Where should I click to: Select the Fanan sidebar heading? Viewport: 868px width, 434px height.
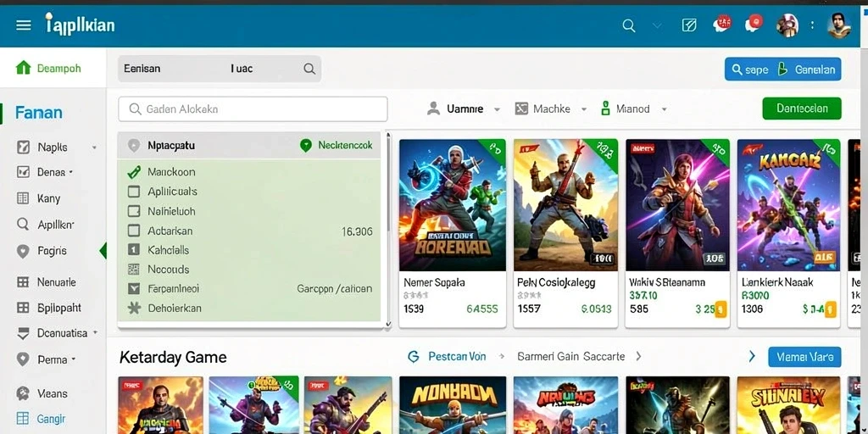(39, 113)
